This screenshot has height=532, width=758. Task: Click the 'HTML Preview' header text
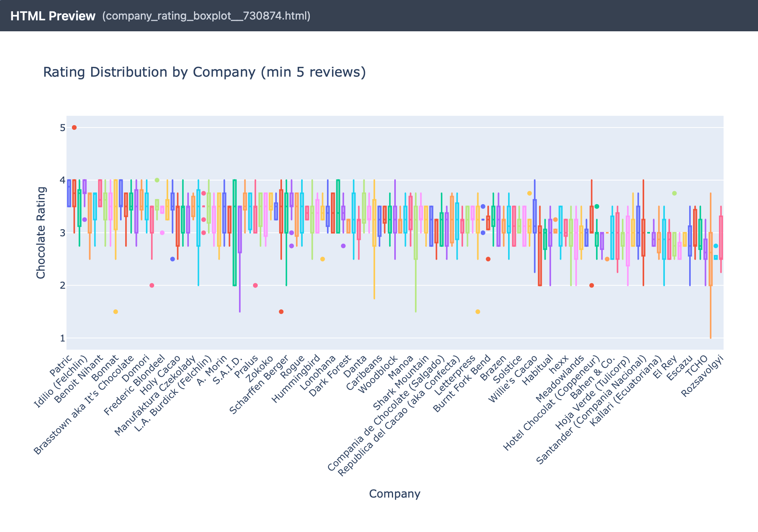coord(53,16)
